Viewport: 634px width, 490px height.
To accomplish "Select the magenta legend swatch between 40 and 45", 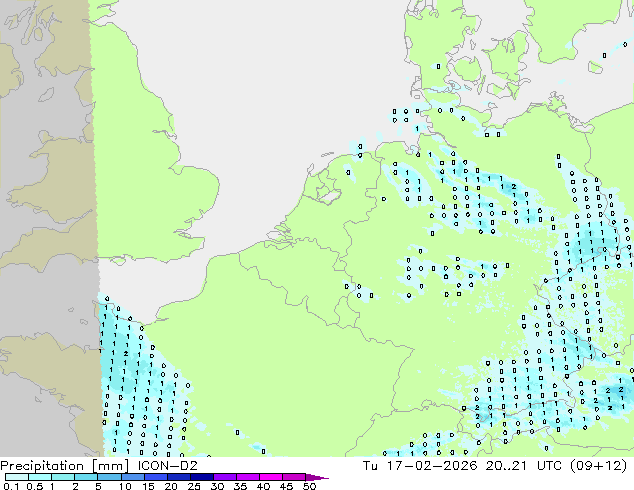I will pos(271,477).
